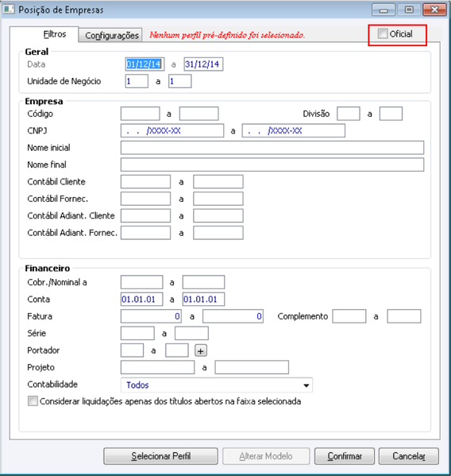The width and height of the screenshot is (451, 476).
Task: Click the first Fatura field
Action: pos(151,316)
